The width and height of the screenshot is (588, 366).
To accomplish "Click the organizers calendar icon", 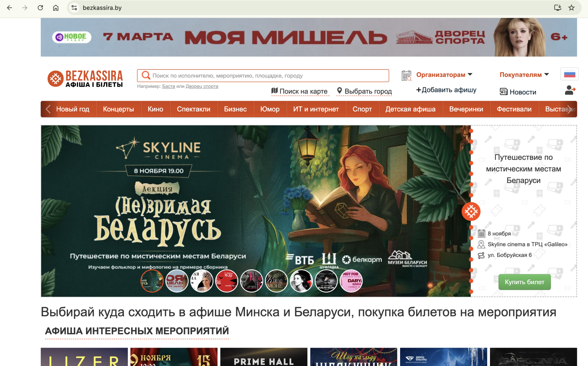I will click(x=406, y=76).
